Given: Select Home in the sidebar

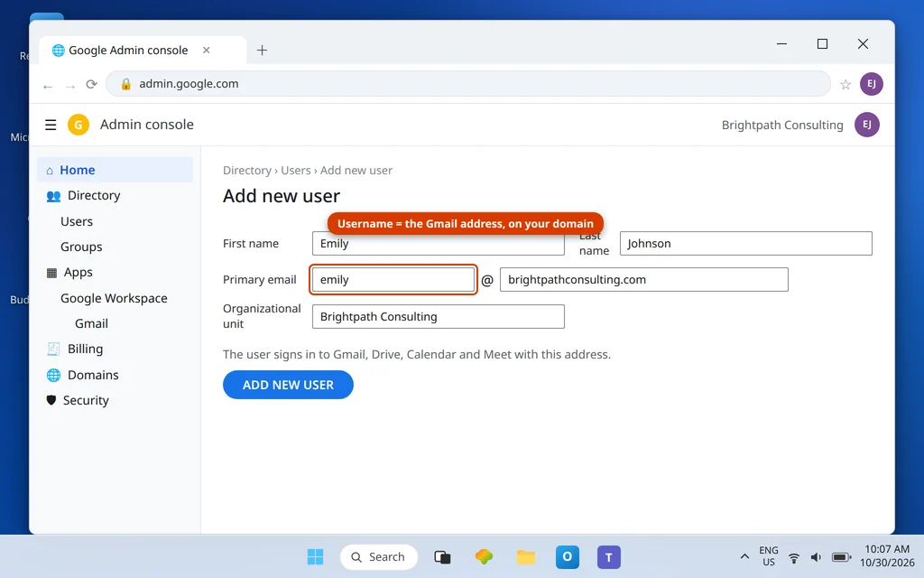Looking at the screenshot, I should click(115, 170).
